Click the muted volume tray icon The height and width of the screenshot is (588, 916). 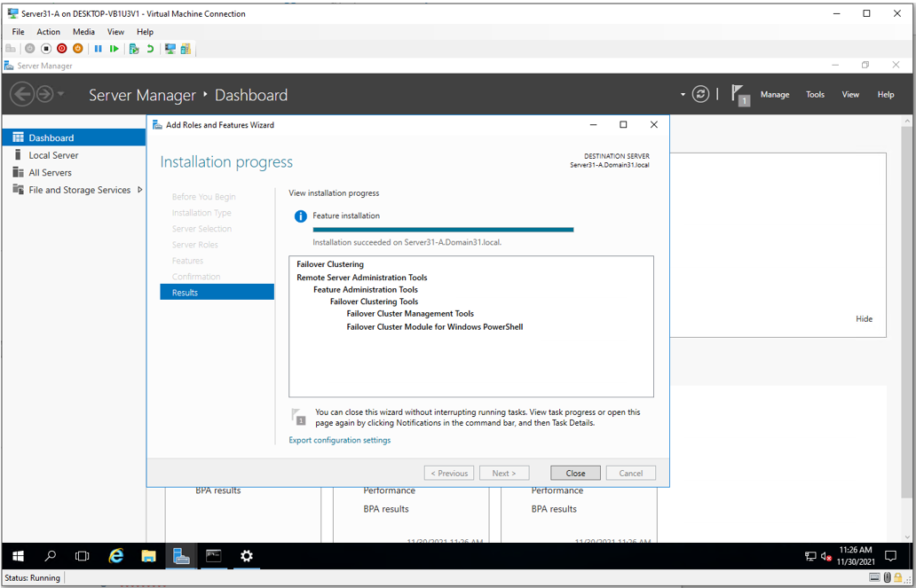tap(826, 556)
